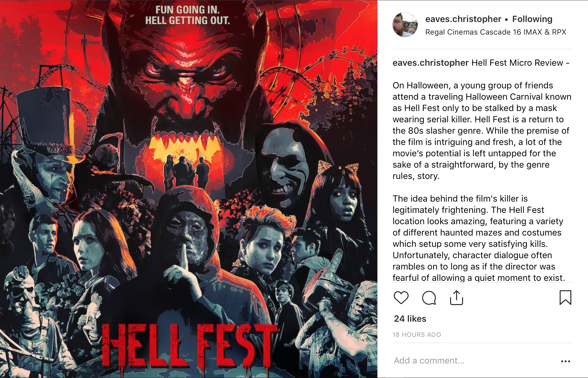Image resolution: width=588 pixels, height=378 pixels.
Task: Click the caption's first review paragraph
Action: [x=482, y=131]
